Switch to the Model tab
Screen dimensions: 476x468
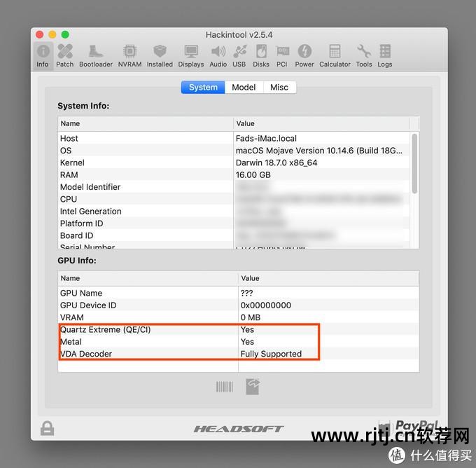[244, 88]
